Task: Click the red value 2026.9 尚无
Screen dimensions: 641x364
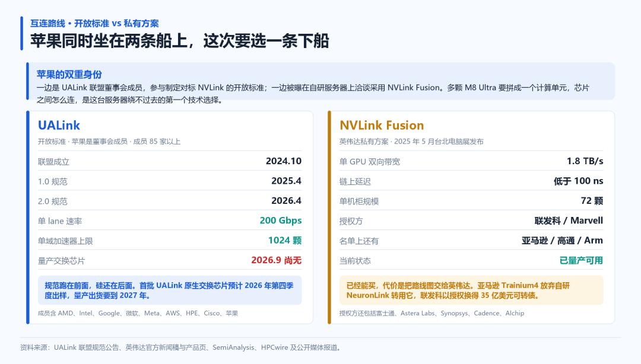Action: 277,260
